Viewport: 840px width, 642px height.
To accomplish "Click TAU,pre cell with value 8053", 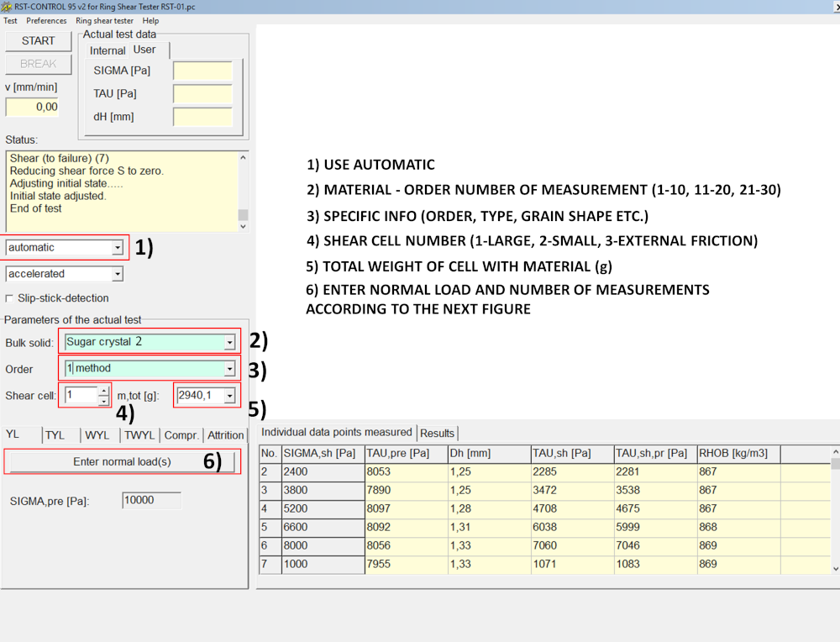I will 406,472.
